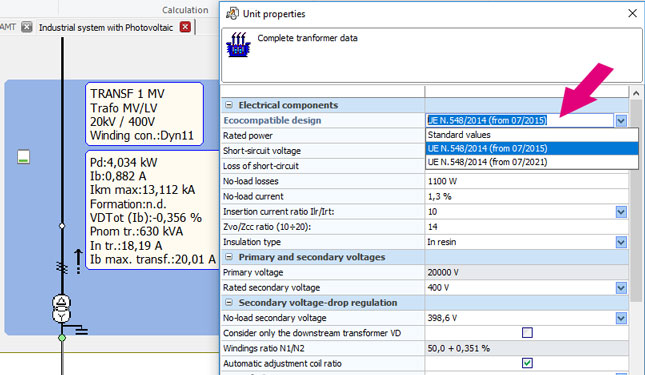Click the Rated secondary voltage value 400 V
The width and height of the screenshot is (645, 375).
[438, 288]
